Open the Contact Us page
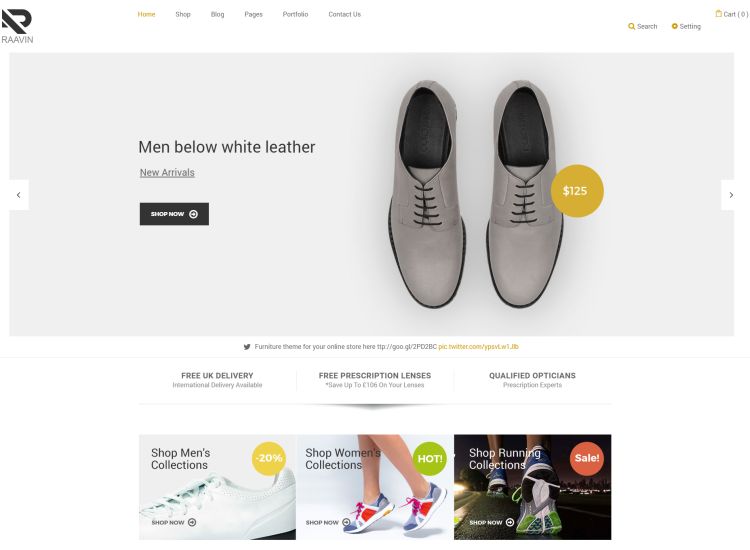 click(x=344, y=14)
